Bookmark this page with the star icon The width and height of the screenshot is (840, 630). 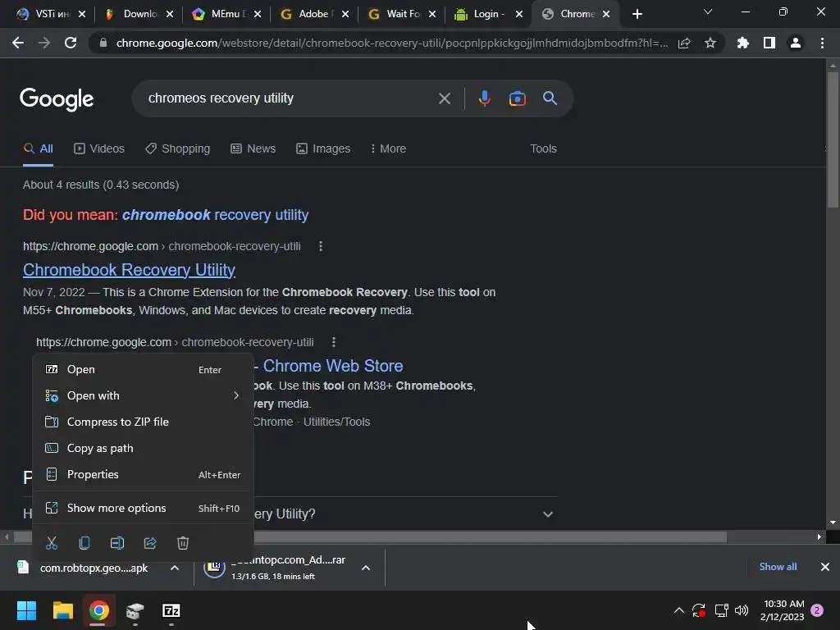[x=710, y=43]
